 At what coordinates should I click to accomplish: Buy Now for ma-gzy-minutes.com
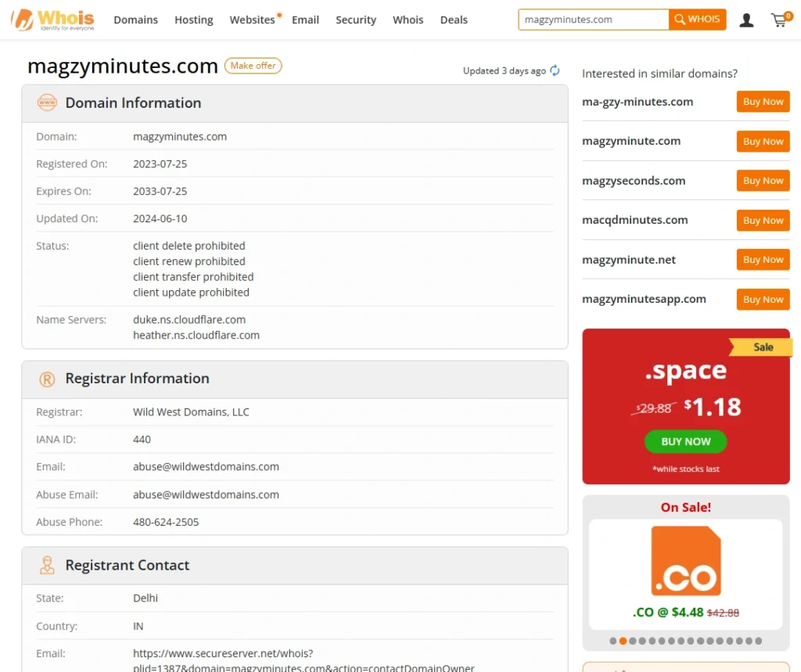(x=763, y=101)
